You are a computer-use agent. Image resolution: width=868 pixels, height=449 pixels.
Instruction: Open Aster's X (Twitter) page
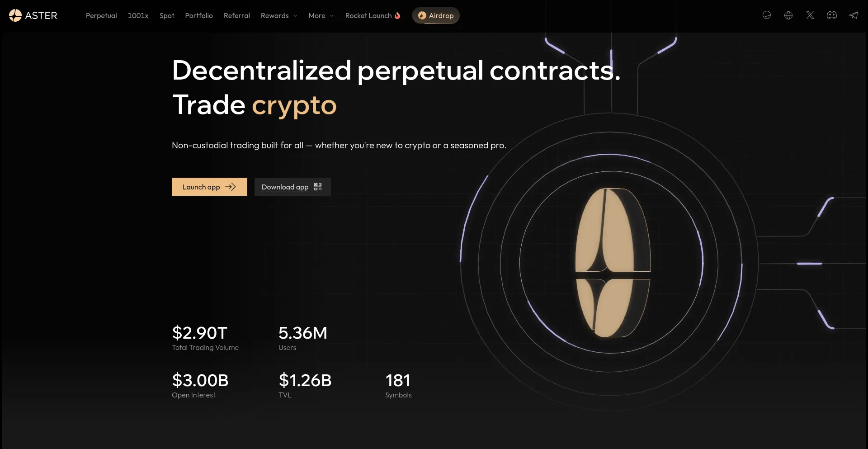click(810, 15)
